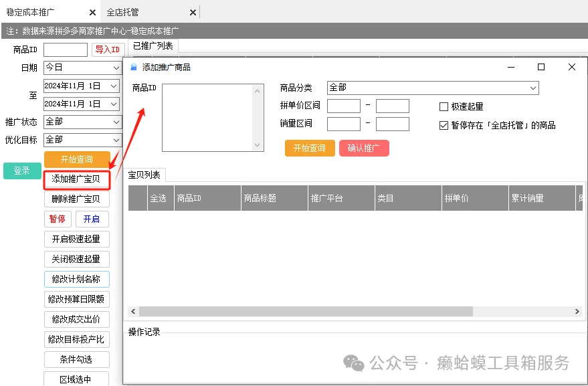Click the 全选 column header
This screenshot has width=588, height=386.
point(161,198)
